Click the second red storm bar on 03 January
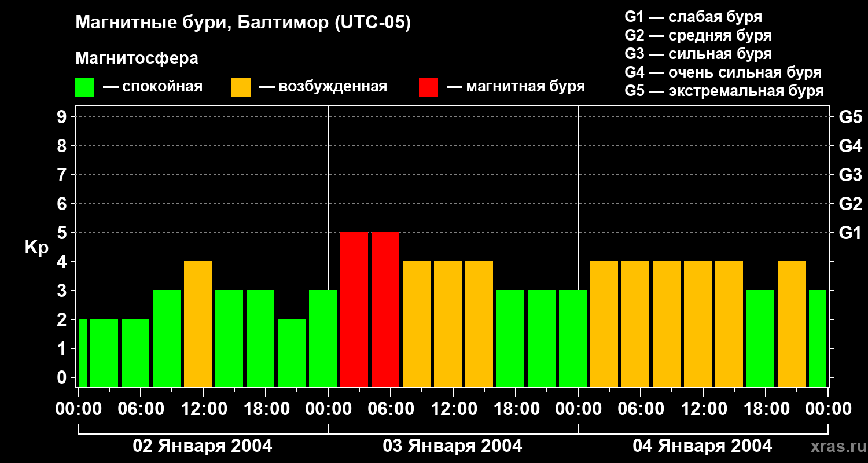The height and width of the screenshot is (463, 868). click(385, 309)
